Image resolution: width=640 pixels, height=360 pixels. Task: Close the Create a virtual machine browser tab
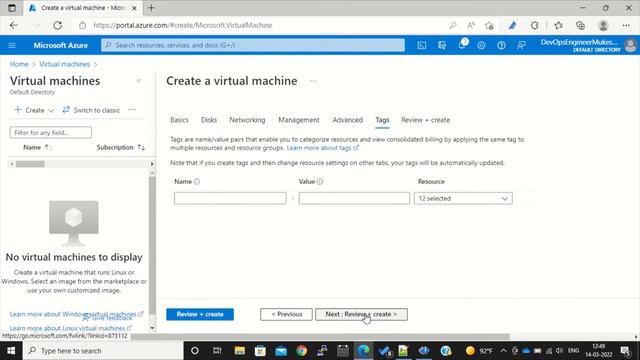(134, 8)
